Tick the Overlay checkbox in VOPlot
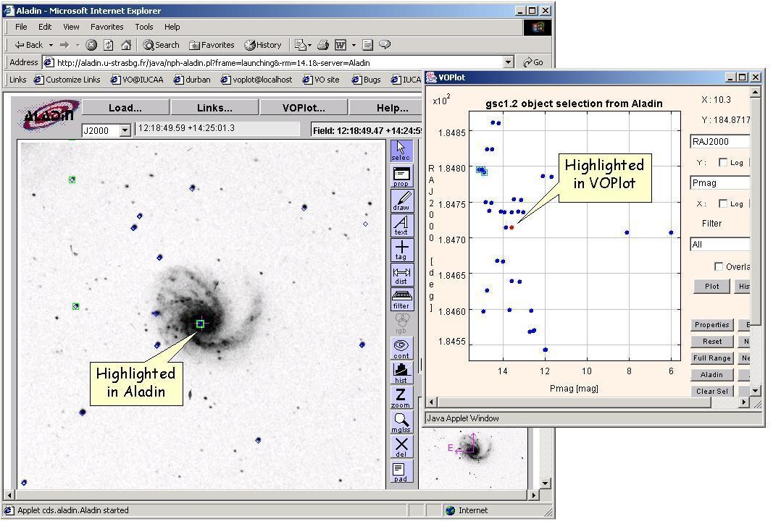Viewport: 781px width, 532px height. [x=719, y=266]
